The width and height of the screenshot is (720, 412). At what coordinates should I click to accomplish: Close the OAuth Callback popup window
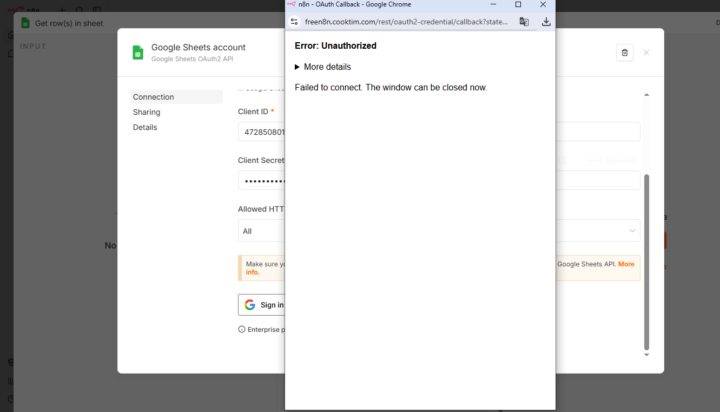tap(543, 5)
